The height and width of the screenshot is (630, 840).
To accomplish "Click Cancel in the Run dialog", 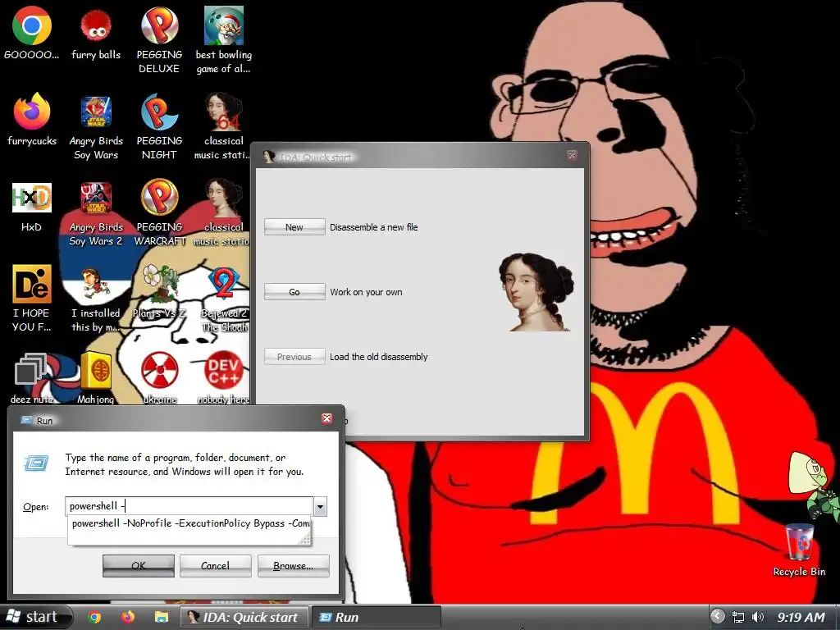I will (216, 566).
